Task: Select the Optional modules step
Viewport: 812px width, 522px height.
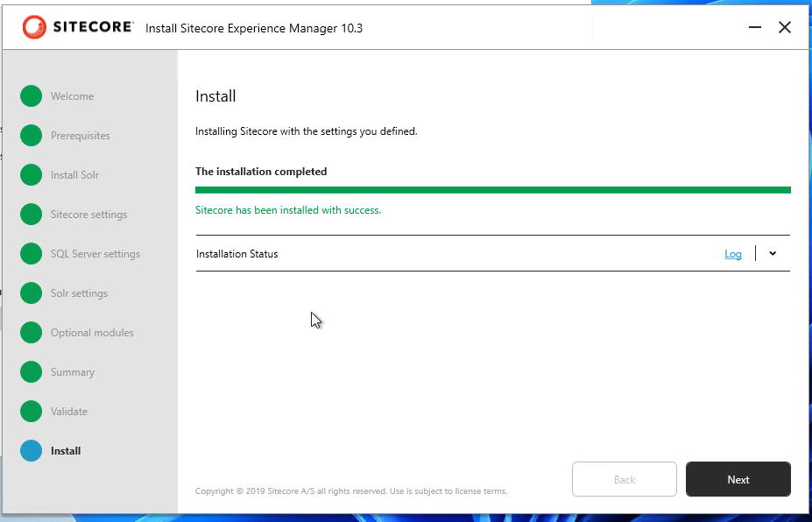Action: (x=92, y=333)
